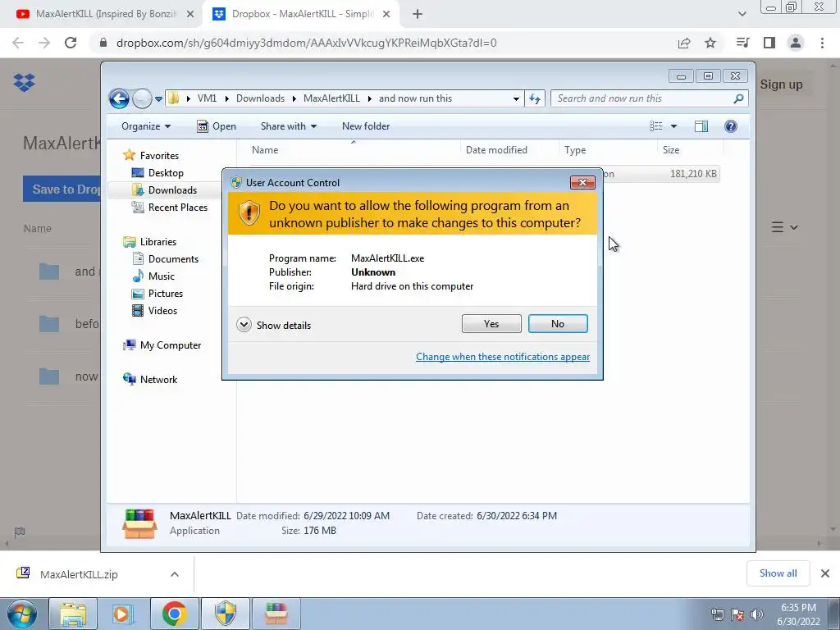Screen dimensions: 840x630
Task: Open Chrome media control icon
Action: [x=742, y=43]
